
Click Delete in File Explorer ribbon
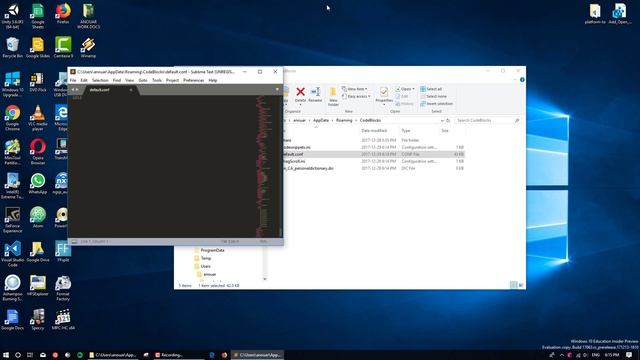[300, 95]
